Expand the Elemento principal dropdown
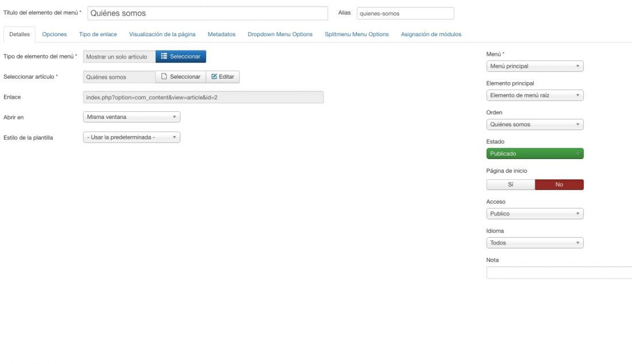Viewport: 632px width, 364px height. tap(535, 95)
